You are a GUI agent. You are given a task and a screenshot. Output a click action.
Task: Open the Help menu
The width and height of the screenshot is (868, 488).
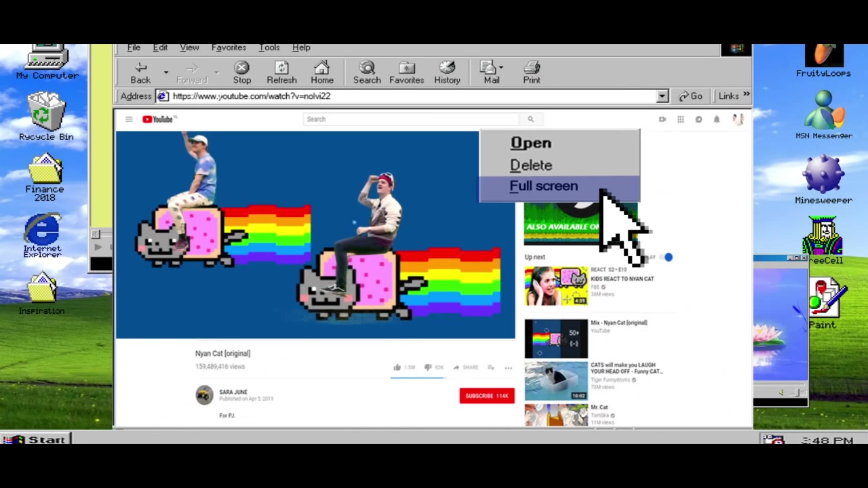click(x=301, y=47)
